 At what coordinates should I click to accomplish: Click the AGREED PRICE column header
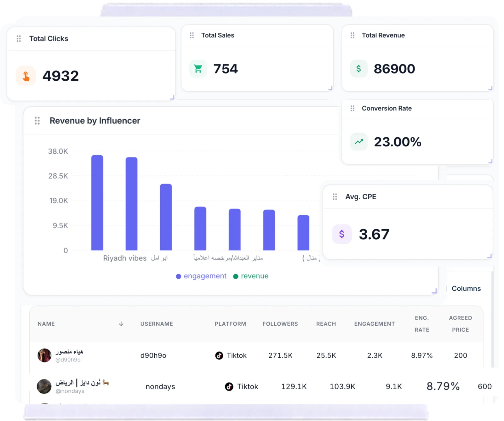tap(460, 324)
